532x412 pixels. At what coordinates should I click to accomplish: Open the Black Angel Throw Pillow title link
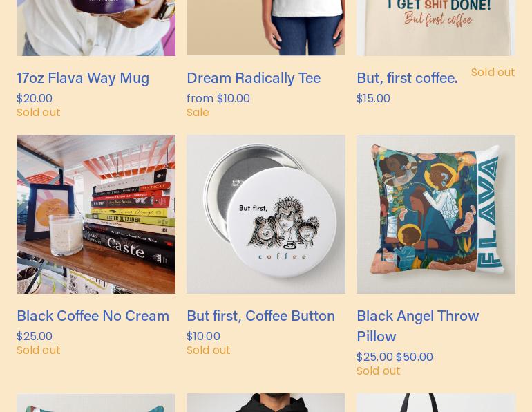tap(418, 326)
